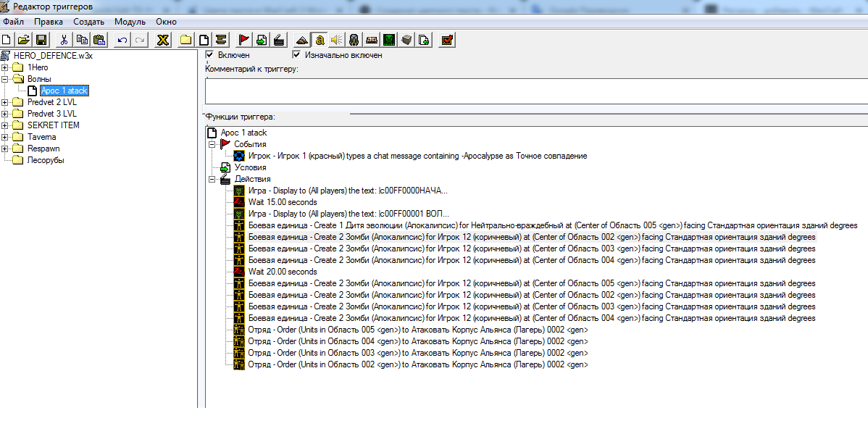The image size is (868, 426).
Task: Click into the trigger comment text field
Action: [536, 91]
